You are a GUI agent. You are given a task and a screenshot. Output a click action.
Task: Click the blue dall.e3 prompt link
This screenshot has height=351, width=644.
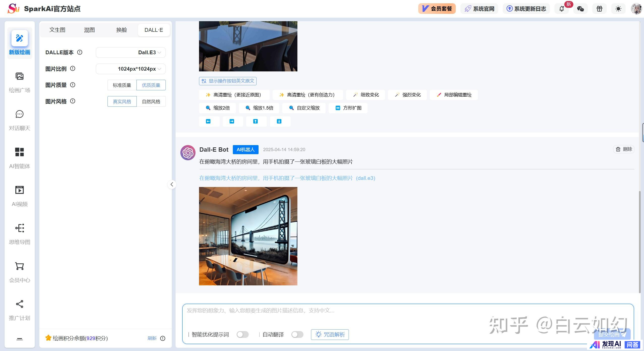coord(287,178)
